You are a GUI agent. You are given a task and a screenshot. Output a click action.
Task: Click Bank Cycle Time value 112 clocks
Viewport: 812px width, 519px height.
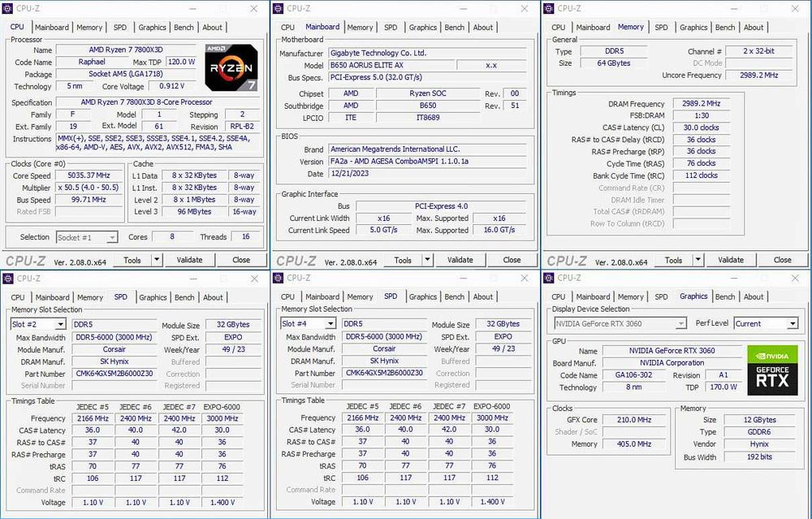click(702, 175)
